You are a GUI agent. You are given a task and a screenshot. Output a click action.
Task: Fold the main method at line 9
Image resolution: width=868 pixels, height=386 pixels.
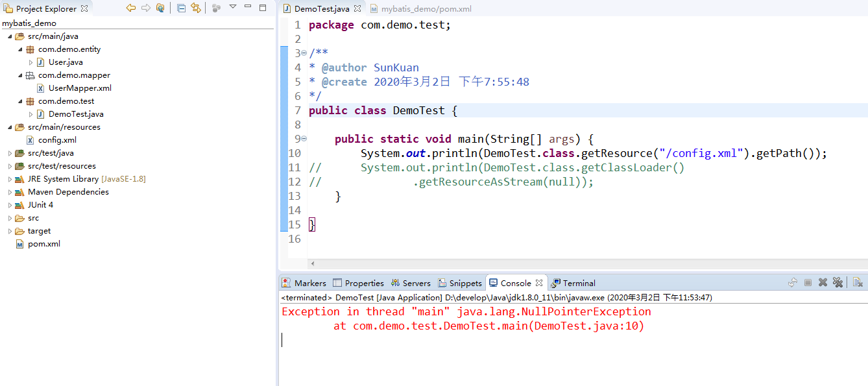pyautogui.click(x=304, y=139)
